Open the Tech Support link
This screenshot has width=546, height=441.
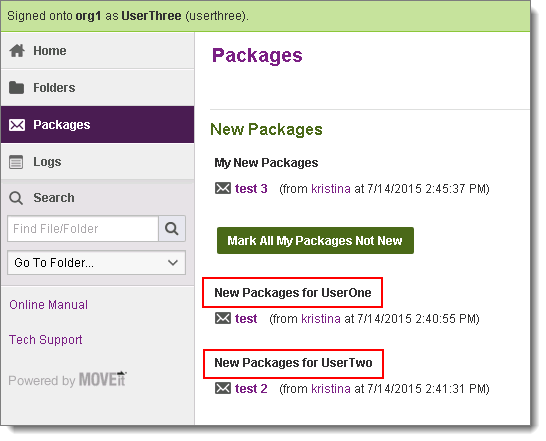46,340
